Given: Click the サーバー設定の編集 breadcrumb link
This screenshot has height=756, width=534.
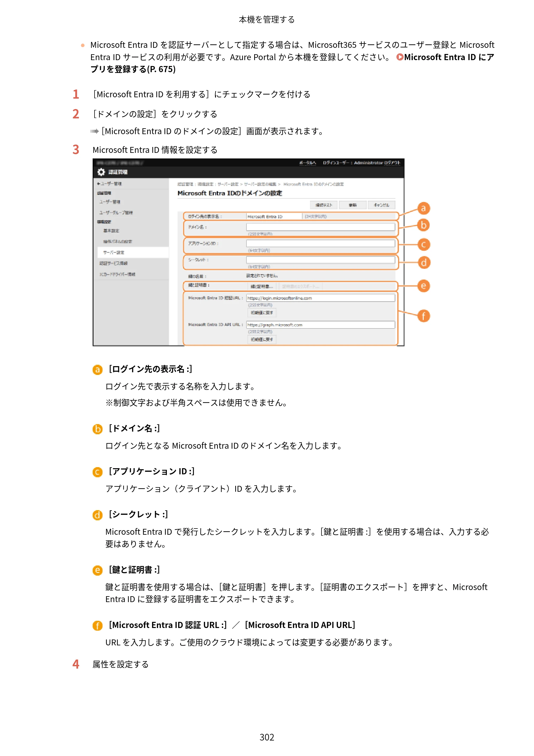Looking at the screenshot, I should pos(260,184).
